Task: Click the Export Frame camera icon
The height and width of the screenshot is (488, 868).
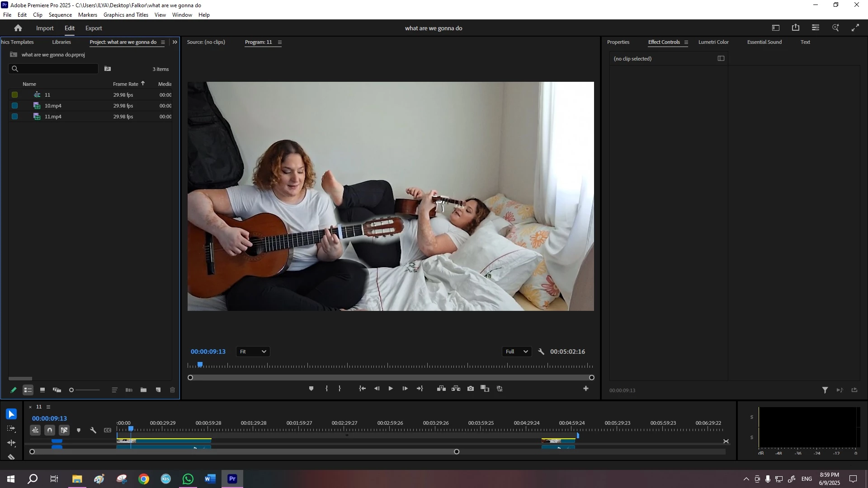Action: pos(471,389)
